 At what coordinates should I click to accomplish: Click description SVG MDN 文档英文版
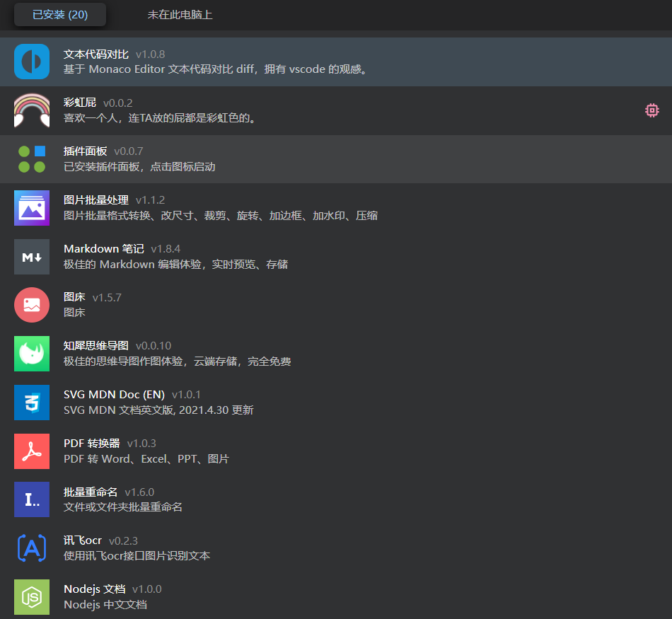pos(158,410)
